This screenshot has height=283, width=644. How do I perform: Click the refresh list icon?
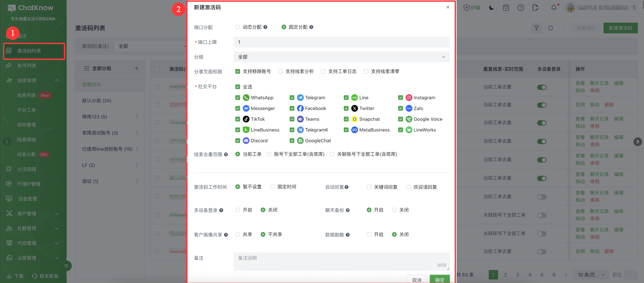click(550, 28)
